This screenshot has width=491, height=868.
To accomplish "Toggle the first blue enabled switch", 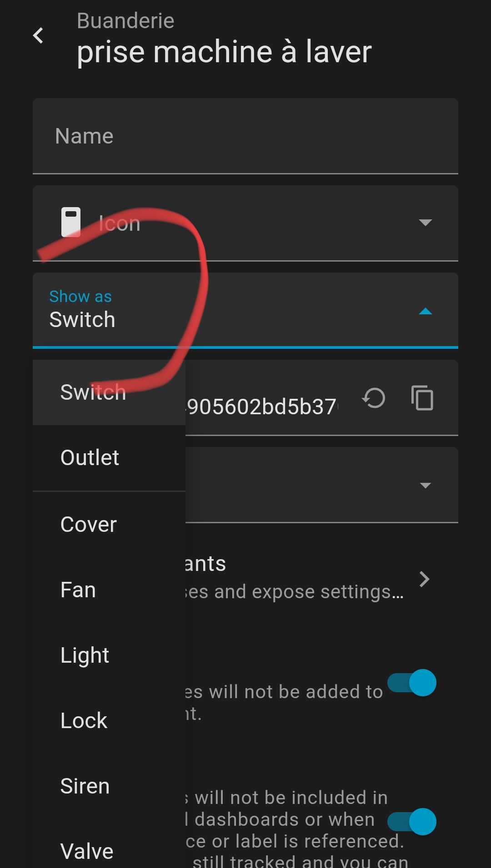I will coord(412,683).
